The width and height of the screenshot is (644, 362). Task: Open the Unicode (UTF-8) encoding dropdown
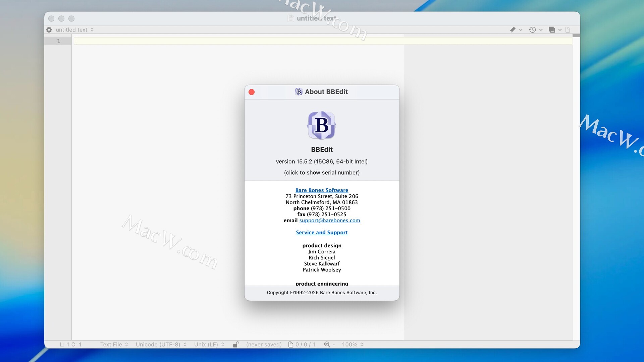161,344
